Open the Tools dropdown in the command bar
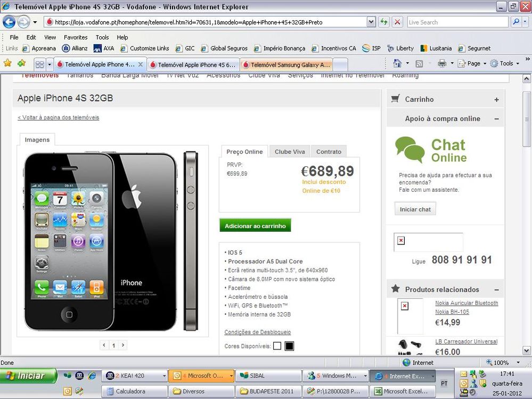This screenshot has height=399, width=532. click(x=505, y=63)
